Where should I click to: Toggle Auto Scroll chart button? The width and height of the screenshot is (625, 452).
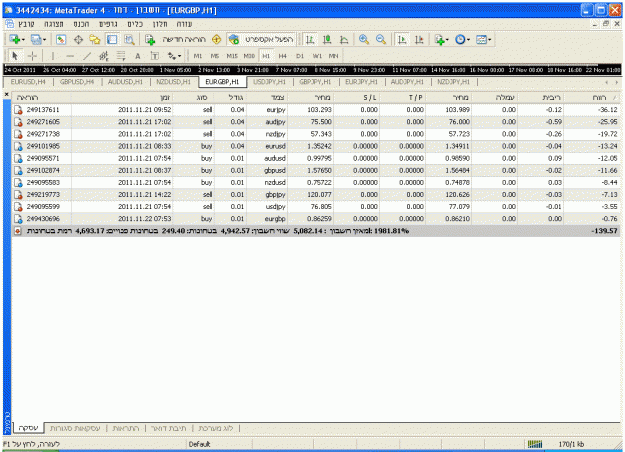(x=402, y=39)
